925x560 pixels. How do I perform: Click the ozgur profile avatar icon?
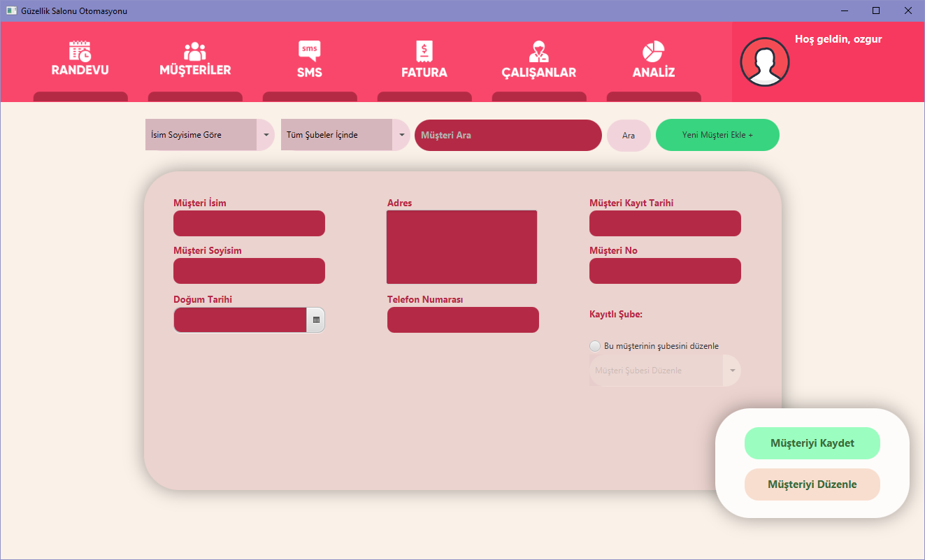pos(764,62)
